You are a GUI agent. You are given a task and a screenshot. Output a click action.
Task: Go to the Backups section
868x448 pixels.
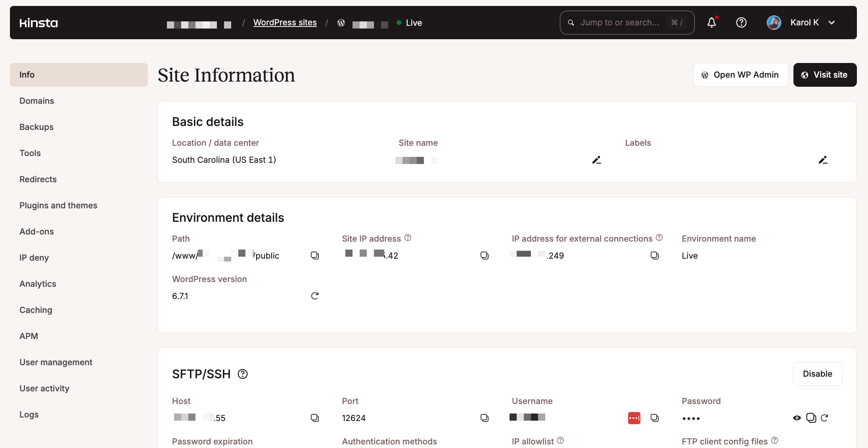tap(36, 127)
